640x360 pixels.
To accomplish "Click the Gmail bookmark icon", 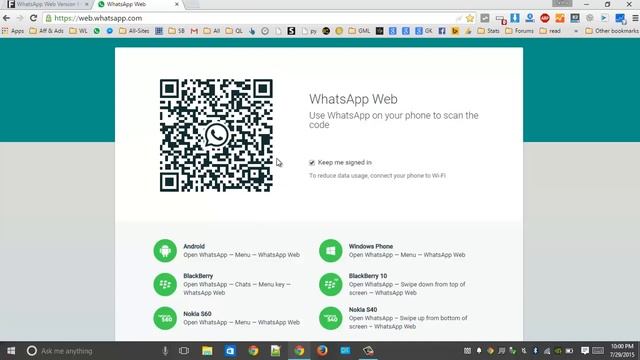I will click(194, 31).
